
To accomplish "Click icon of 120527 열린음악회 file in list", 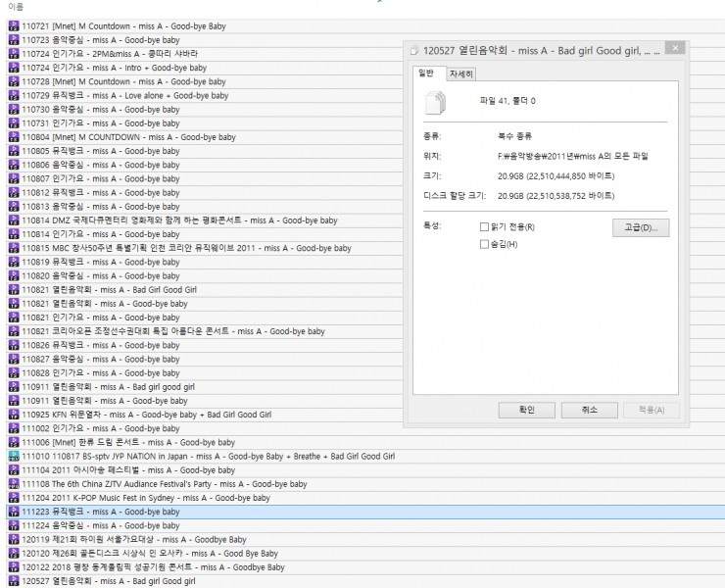I will [14, 581].
